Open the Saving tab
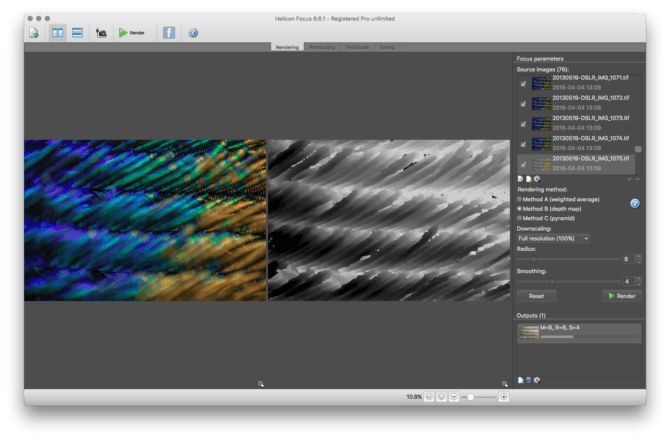Image resolution: width=670 pixels, height=440 pixels. pyautogui.click(x=387, y=47)
